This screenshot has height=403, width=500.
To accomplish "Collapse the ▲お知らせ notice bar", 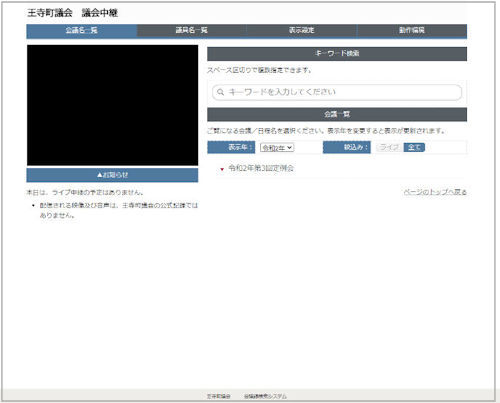I will point(112,175).
